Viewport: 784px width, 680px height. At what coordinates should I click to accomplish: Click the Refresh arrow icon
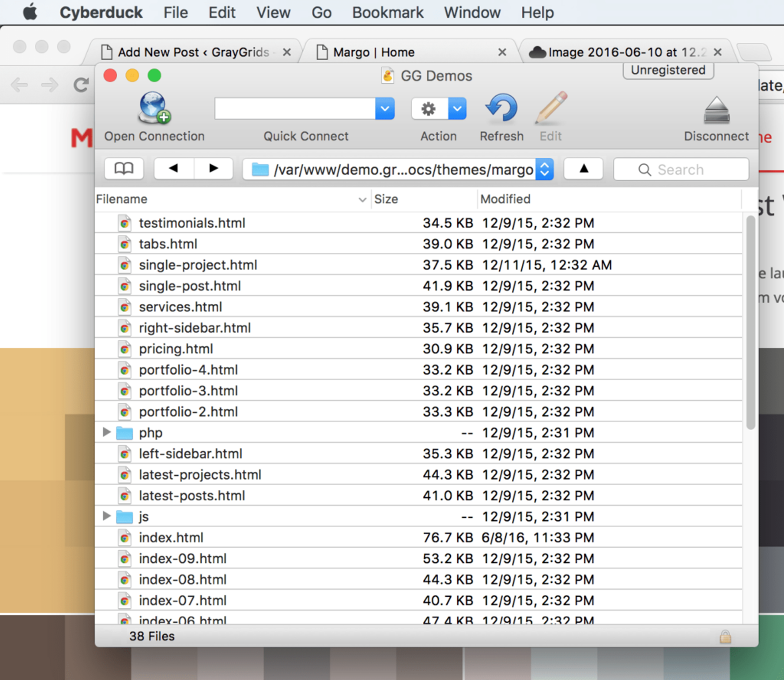(x=501, y=108)
